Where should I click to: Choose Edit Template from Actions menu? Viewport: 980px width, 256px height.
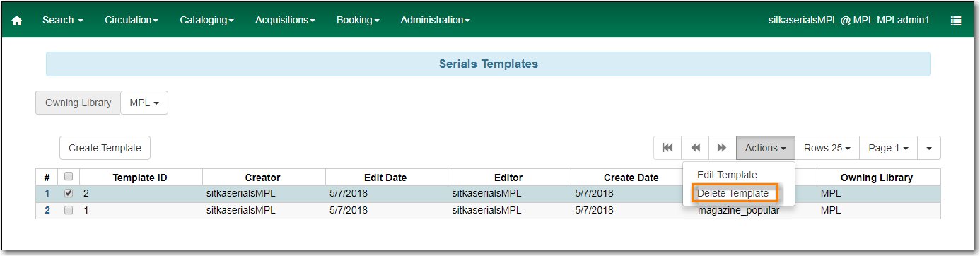click(727, 175)
